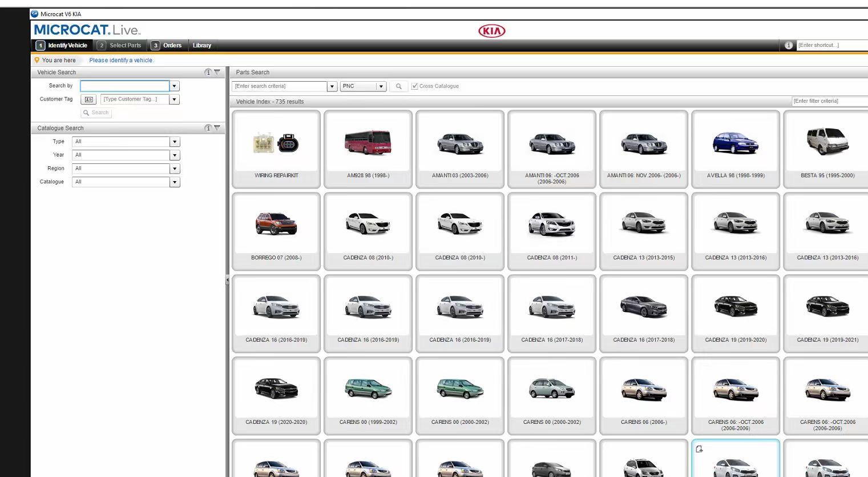Click the Parts Search panel title
The width and height of the screenshot is (868, 477).
(252, 73)
